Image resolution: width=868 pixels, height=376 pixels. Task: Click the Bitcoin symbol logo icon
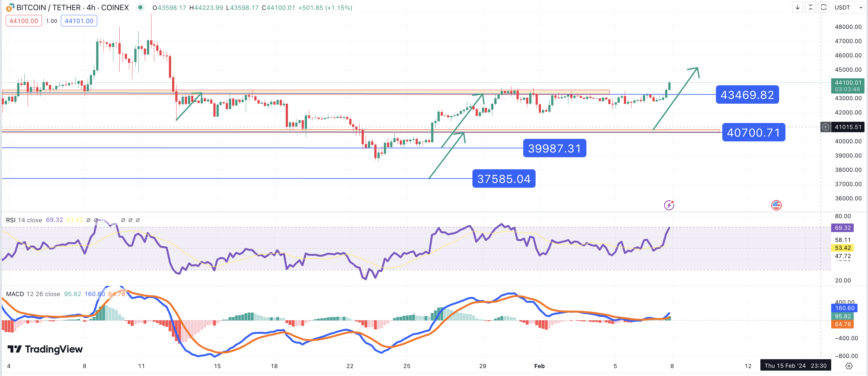pos(10,7)
